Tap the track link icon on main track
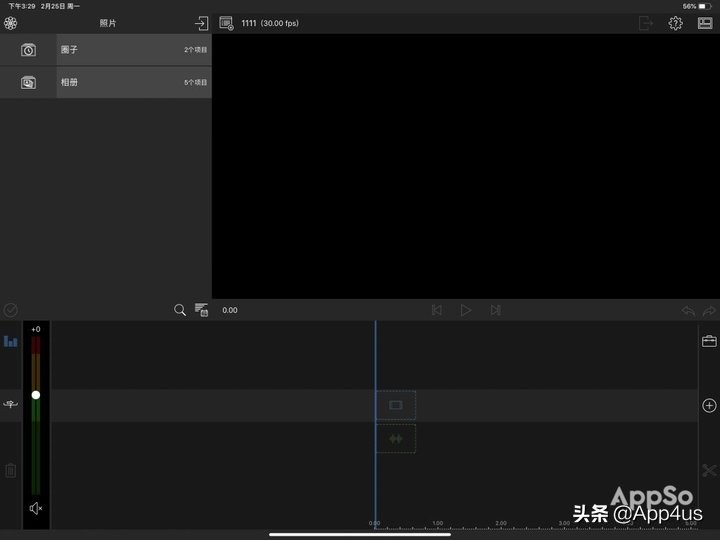 (11, 404)
